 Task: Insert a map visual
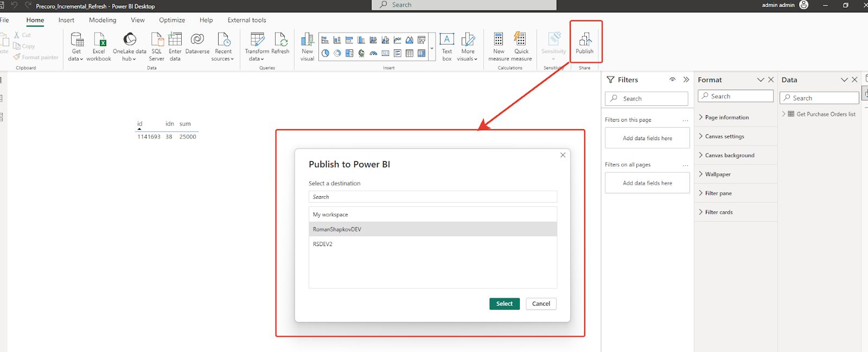(361, 53)
